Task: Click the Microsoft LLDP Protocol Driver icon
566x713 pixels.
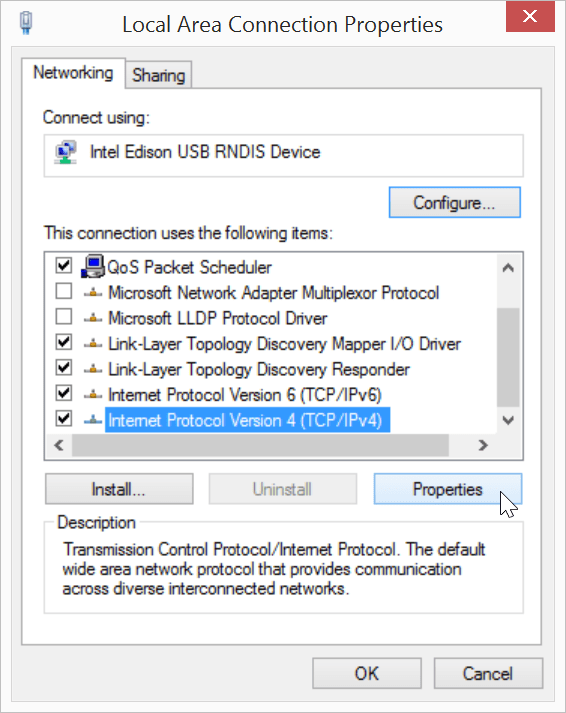Action: point(93,318)
